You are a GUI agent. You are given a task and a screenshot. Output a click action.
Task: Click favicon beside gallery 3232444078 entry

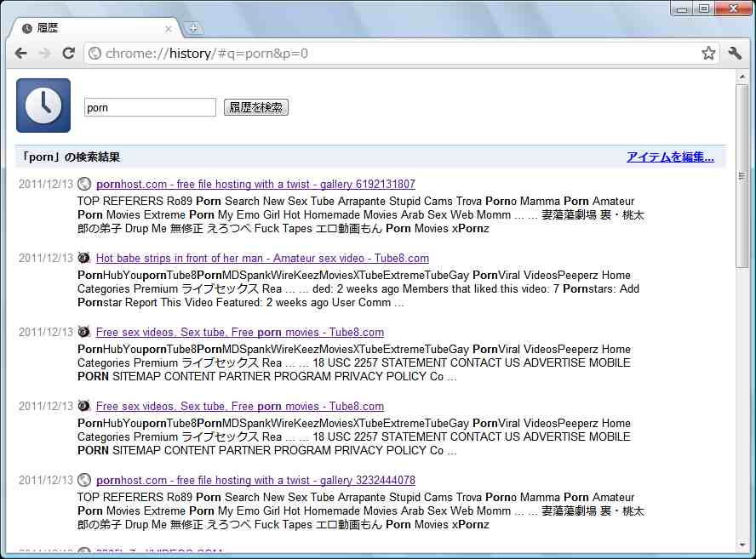pos(84,480)
